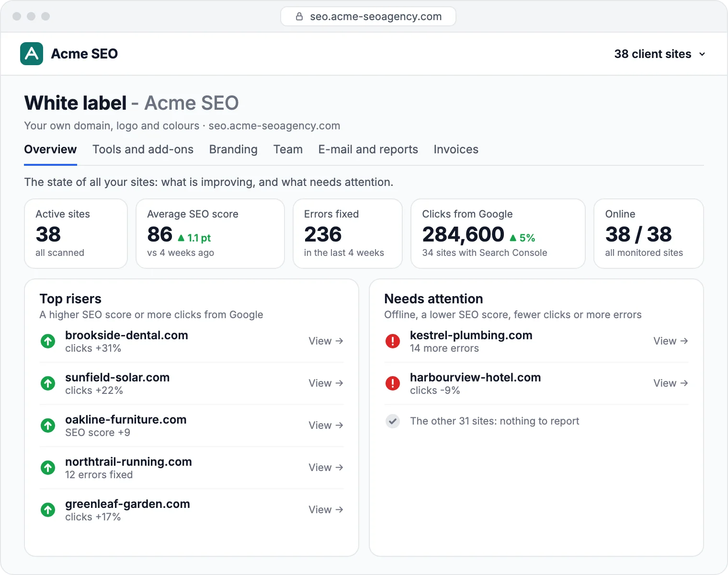View details for sunfield-solar.com
The height and width of the screenshot is (575, 728).
click(326, 383)
